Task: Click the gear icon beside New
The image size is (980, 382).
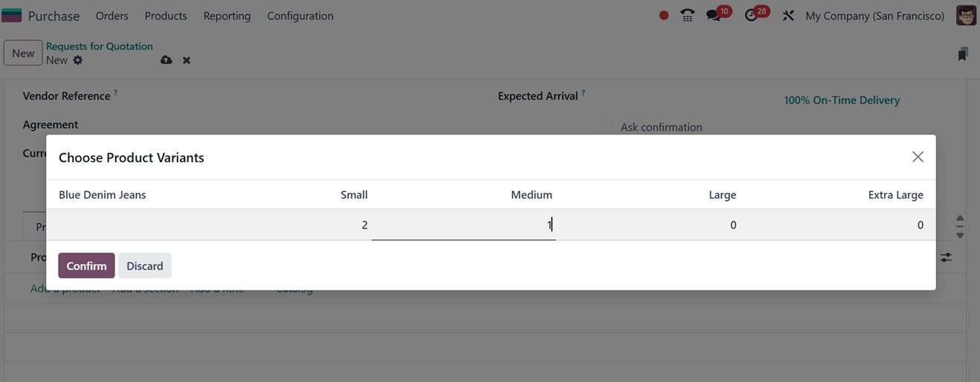Action: point(78,60)
